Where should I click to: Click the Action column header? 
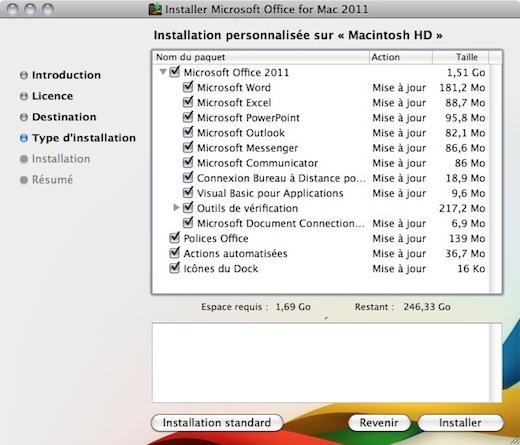click(401, 57)
